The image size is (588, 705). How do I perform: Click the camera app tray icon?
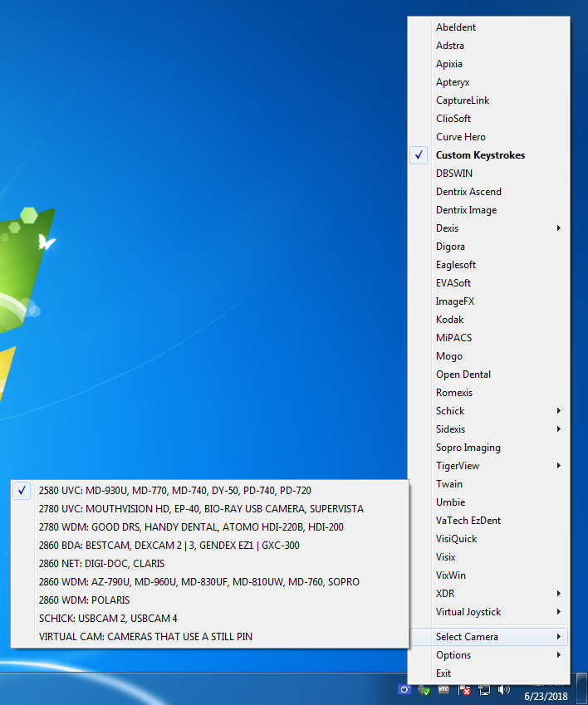click(404, 689)
